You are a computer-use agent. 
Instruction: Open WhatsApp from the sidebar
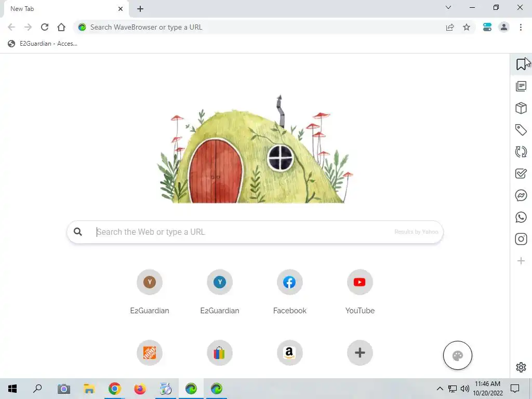521,217
